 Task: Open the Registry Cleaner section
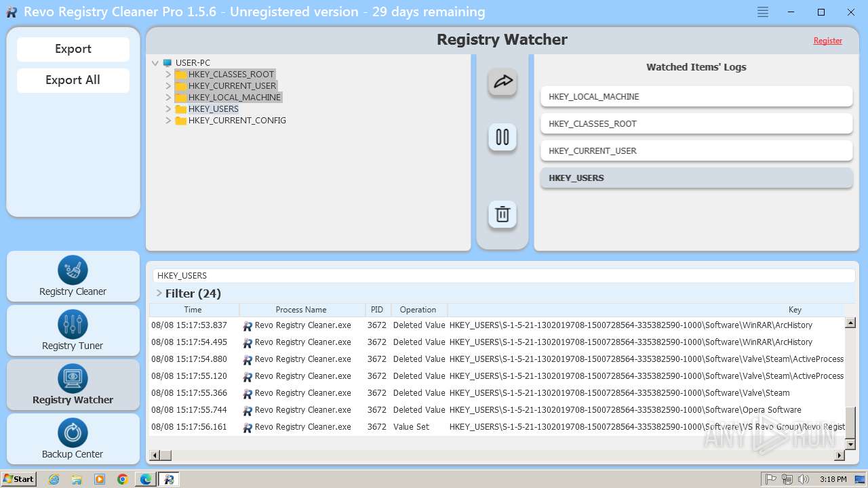(x=73, y=277)
